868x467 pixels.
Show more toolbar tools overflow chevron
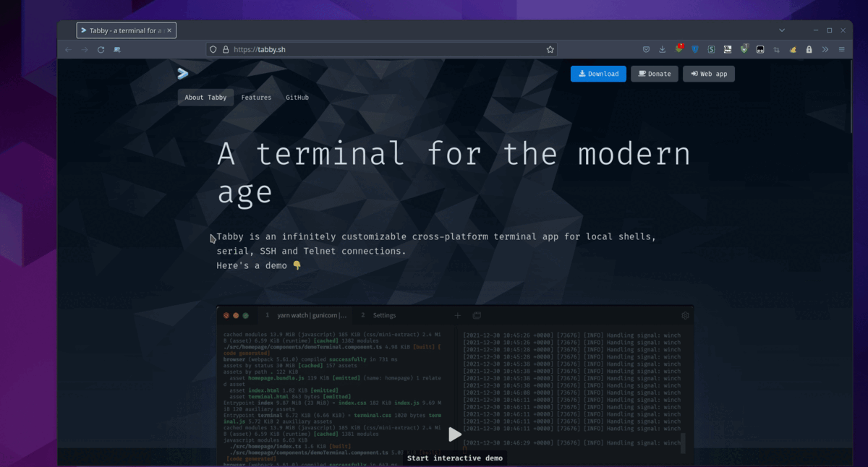click(825, 49)
